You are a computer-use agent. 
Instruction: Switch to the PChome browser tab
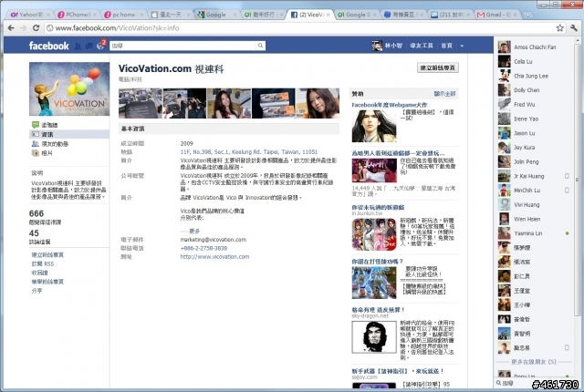(77, 15)
